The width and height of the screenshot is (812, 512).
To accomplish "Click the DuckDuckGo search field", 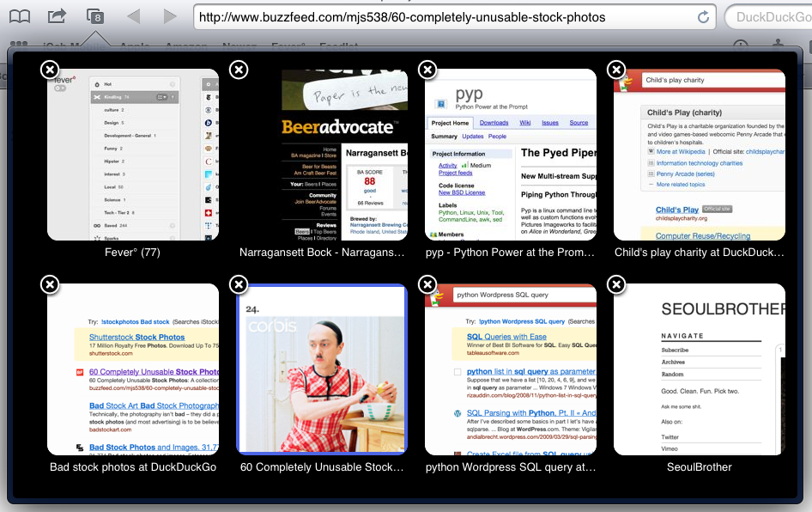I will [768, 17].
